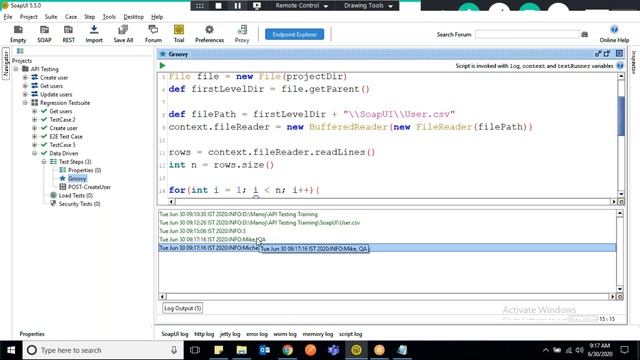Create a new SOAP project
Image resolution: width=640 pixels, height=360 pixels.
point(44,34)
